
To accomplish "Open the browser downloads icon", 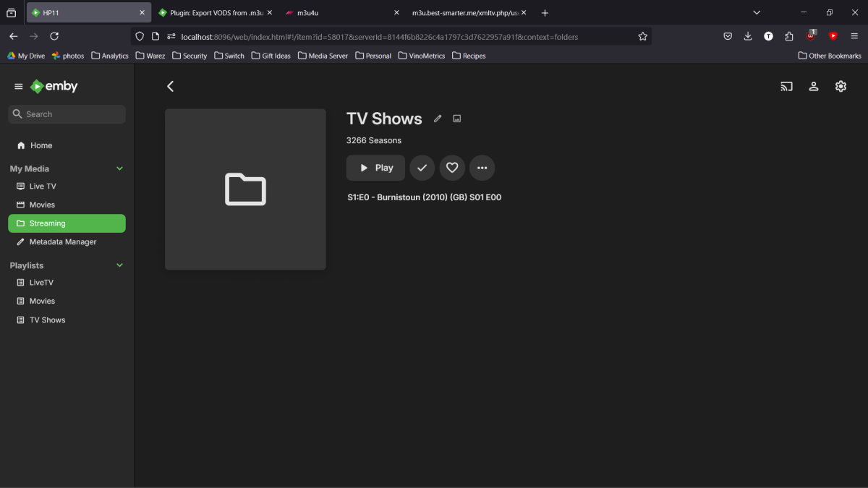I will click(x=747, y=35).
